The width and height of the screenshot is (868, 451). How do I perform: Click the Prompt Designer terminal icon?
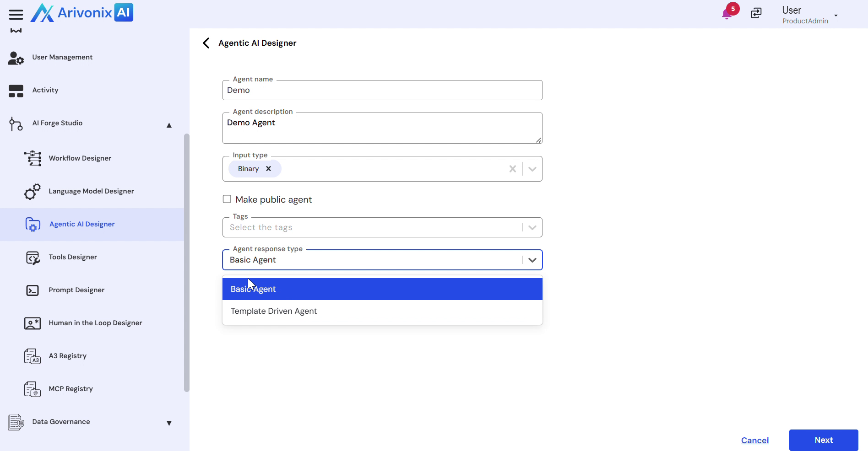coord(33,290)
